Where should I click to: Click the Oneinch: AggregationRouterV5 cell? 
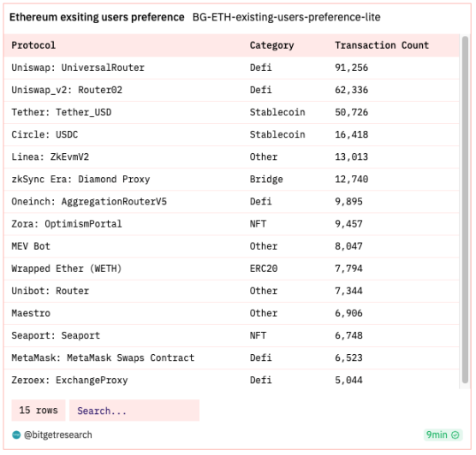(x=89, y=202)
